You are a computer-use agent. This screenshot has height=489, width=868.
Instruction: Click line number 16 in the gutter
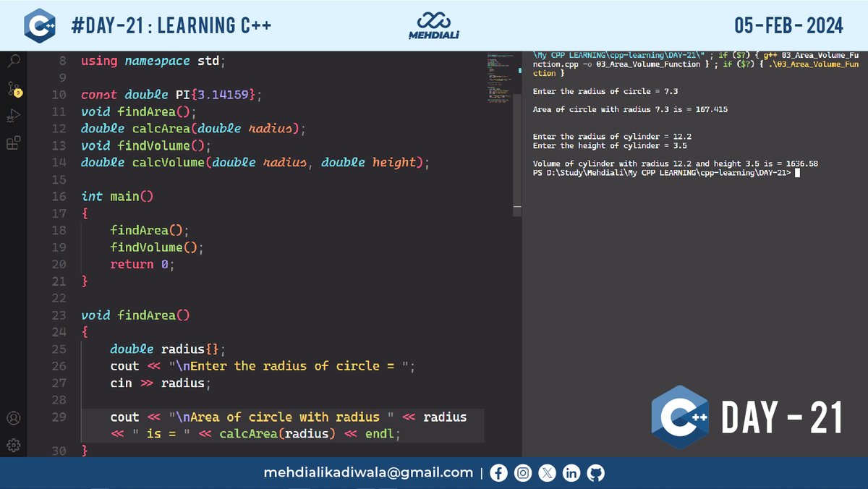click(59, 197)
